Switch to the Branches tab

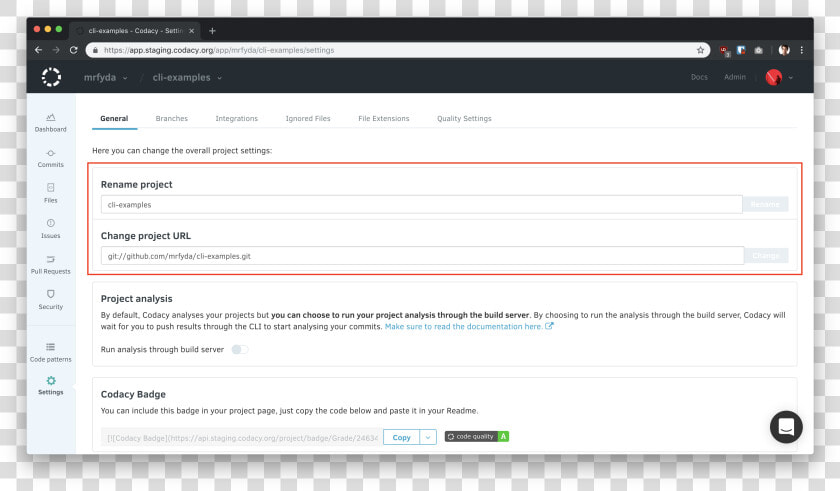171,118
